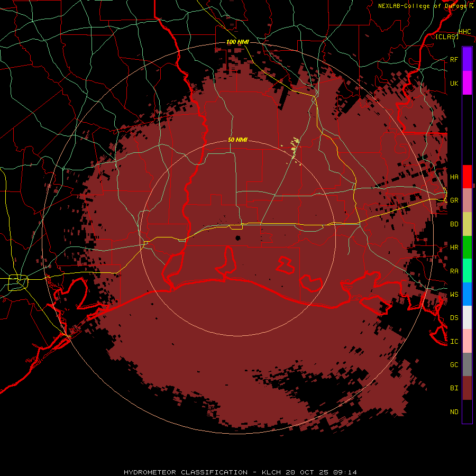This screenshot has width=476, height=476.
Task: Click the 'RF' legend label
Action: point(454,59)
